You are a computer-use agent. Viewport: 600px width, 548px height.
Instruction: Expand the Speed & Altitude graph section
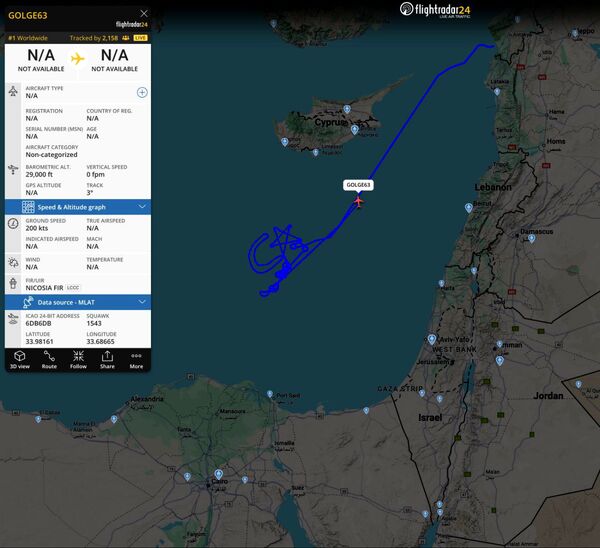coord(78,207)
